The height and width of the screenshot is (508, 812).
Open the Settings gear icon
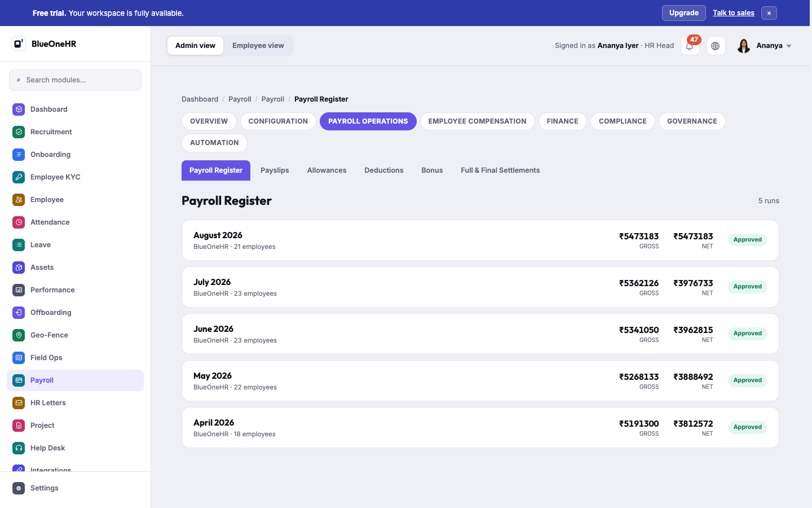tap(19, 488)
